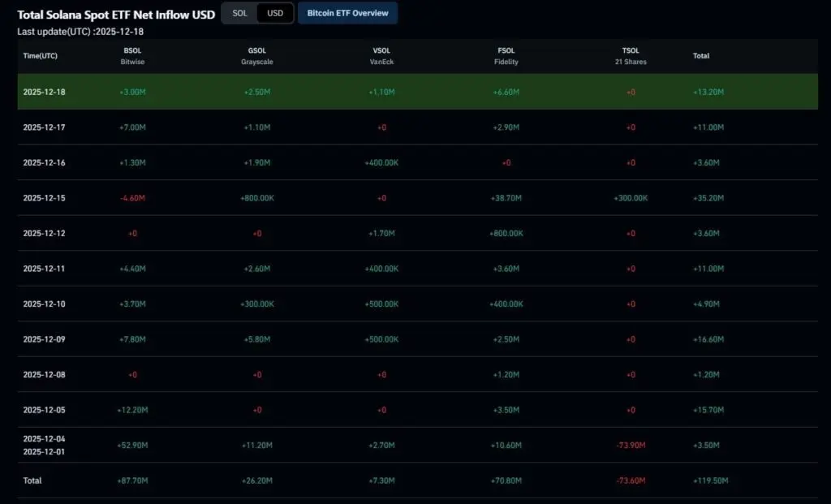Click the BSOL Bitwise column header

pos(132,55)
